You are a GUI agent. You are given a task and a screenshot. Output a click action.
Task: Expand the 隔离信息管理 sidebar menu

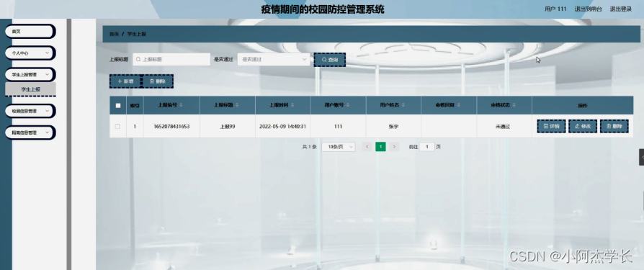pos(30,132)
